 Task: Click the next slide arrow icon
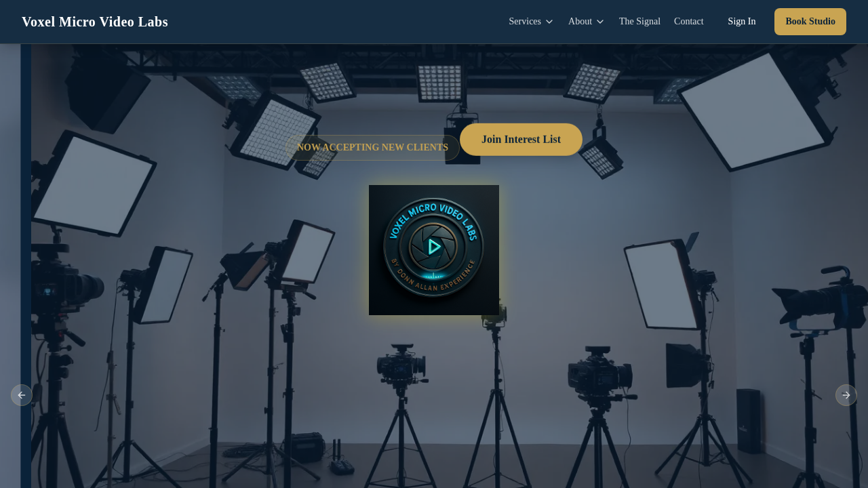846,395
